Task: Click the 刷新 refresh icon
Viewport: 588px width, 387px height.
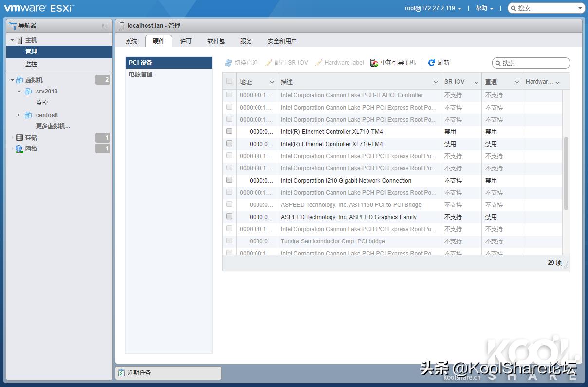Action: tap(432, 62)
